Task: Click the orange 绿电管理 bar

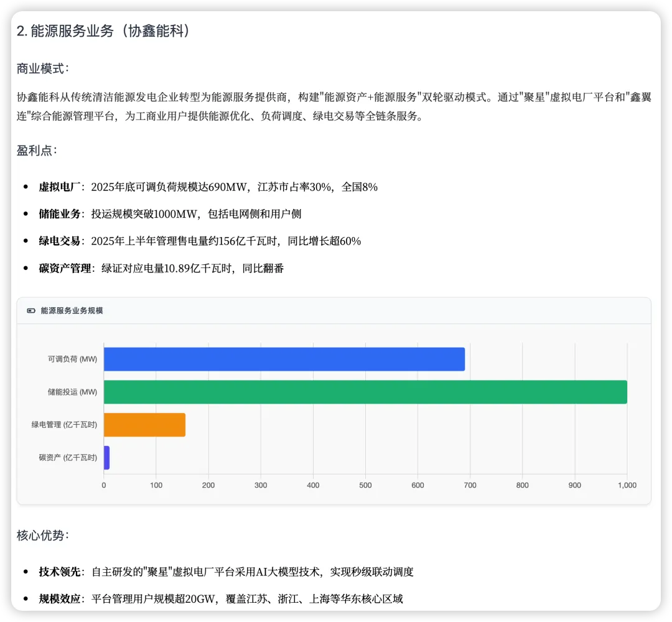Action: point(144,425)
